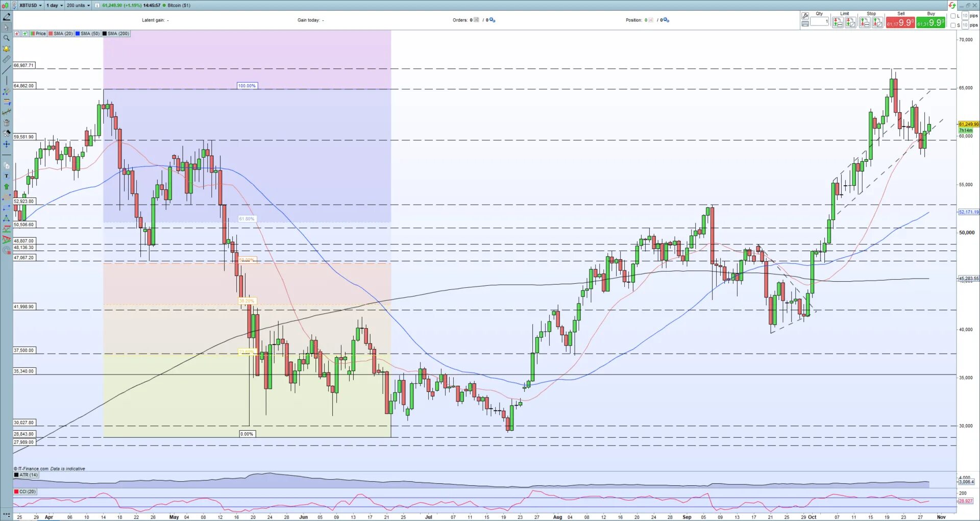Image resolution: width=980 pixels, height=521 pixels.
Task: Select the cursor pointer tool
Action: pyautogui.click(x=7, y=28)
